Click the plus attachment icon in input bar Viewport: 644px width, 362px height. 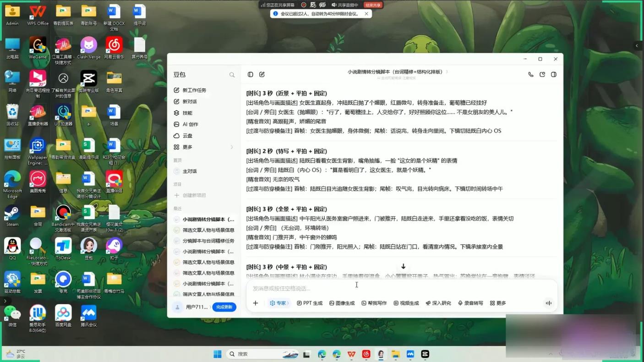pos(256,303)
